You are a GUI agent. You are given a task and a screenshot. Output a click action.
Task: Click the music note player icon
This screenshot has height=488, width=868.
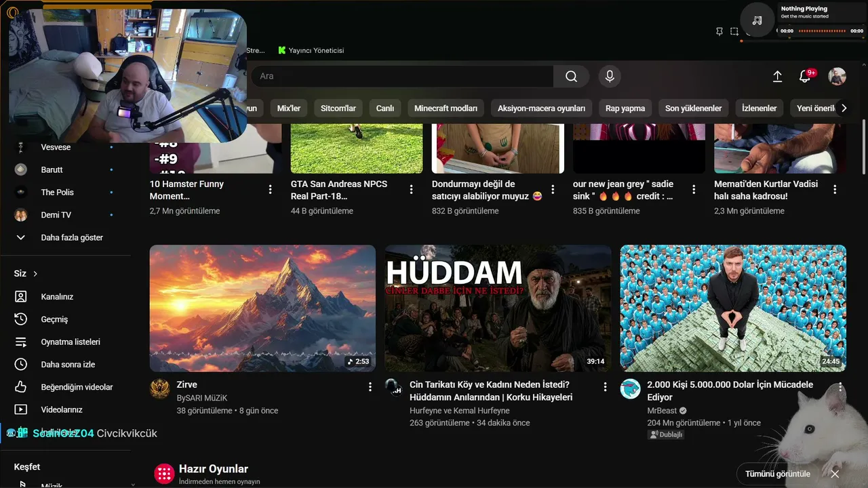[x=757, y=20]
